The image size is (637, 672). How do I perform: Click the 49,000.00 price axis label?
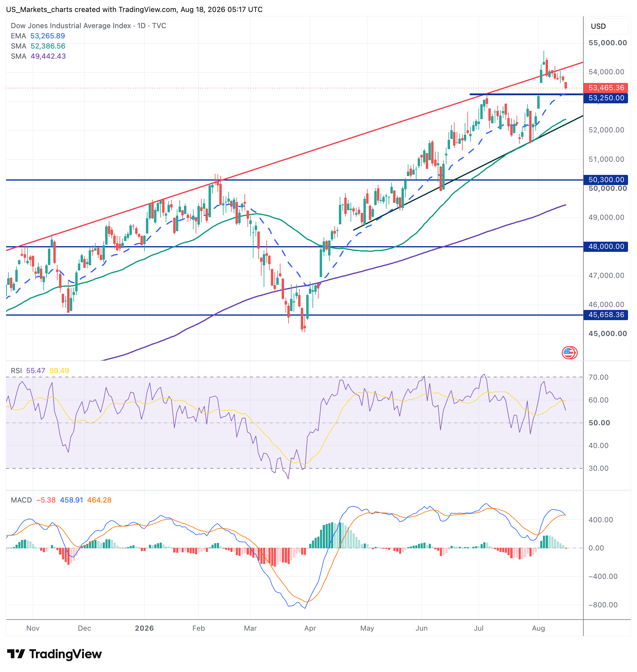(606, 217)
